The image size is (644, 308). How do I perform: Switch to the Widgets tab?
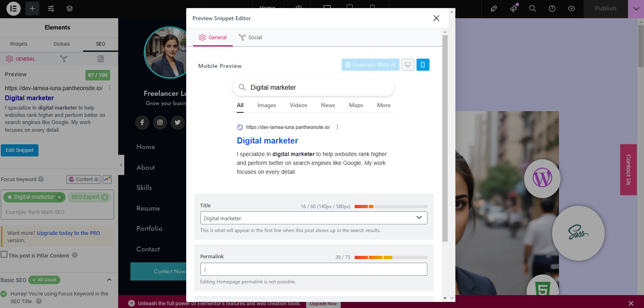(x=19, y=44)
